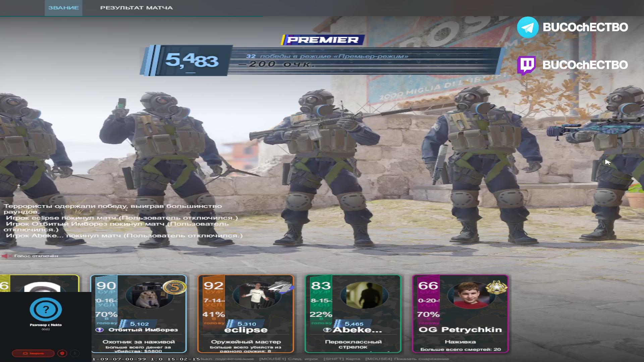The image size is (644, 362).
Task: Click the Разговор с Nekto title
Action: click(x=46, y=325)
